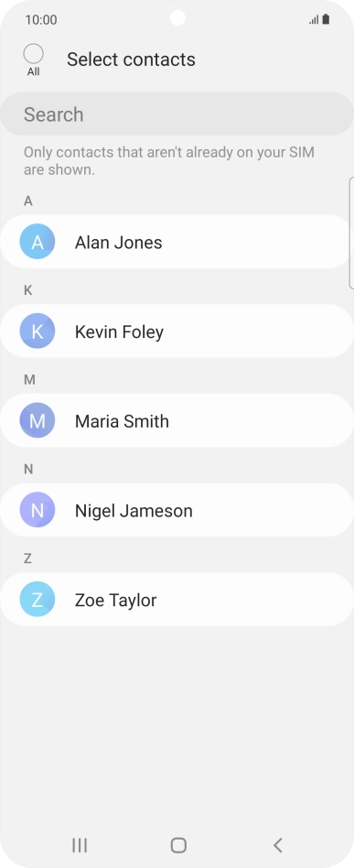This screenshot has height=868, width=354.
Task: Tap the N avatar for Nigel Jameson
Action: coord(38,510)
